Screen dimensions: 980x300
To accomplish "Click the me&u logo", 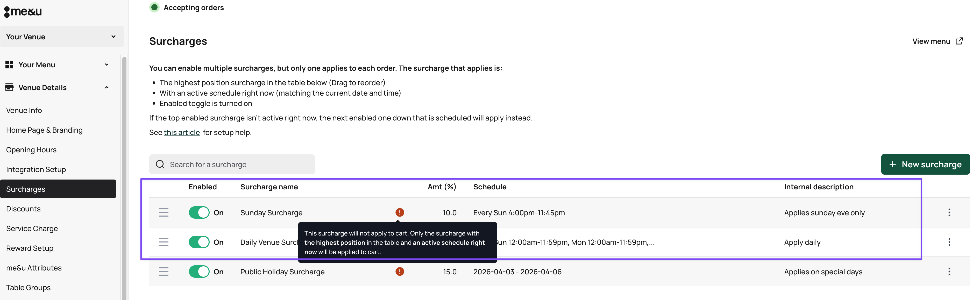I will click(23, 12).
